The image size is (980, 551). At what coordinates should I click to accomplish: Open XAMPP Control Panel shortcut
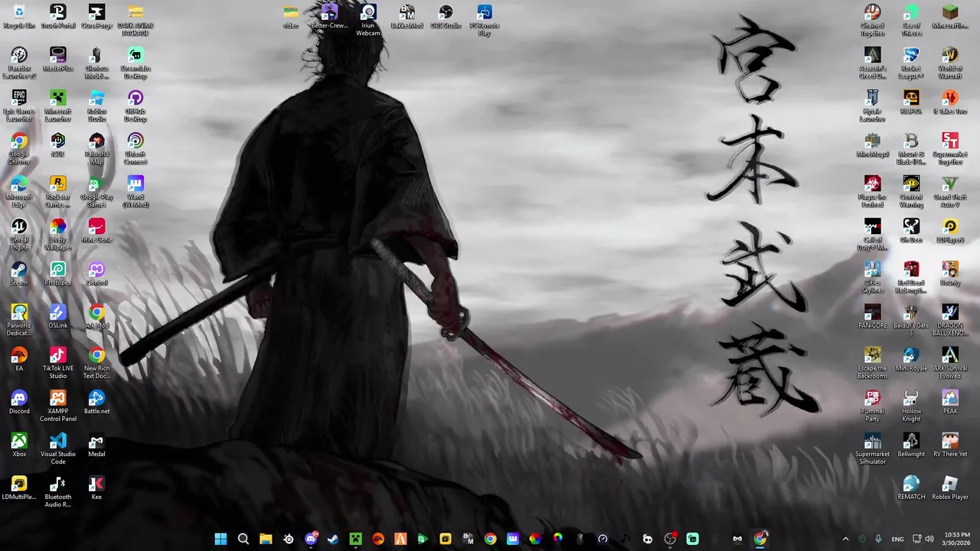coord(58,406)
